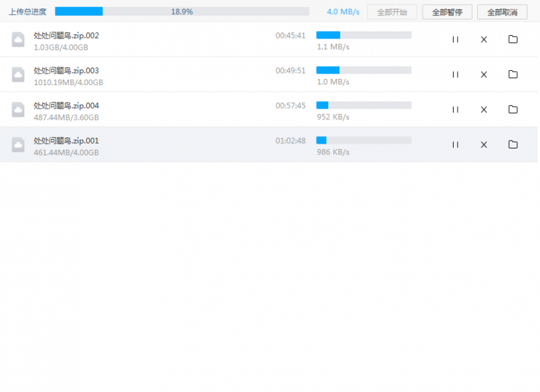Pause upload of 处处问题鸟.zip.003
This screenshot has height=392, width=540.
coord(455,75)
